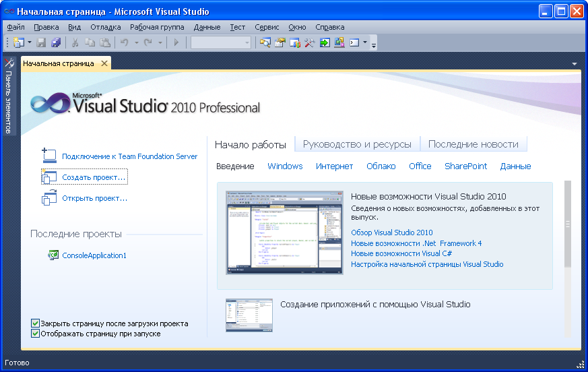Image resolution: width=588 pixels, height=372 pixels.
Task: Switch to the Последние новости tab
Action: tap(473, 144)
